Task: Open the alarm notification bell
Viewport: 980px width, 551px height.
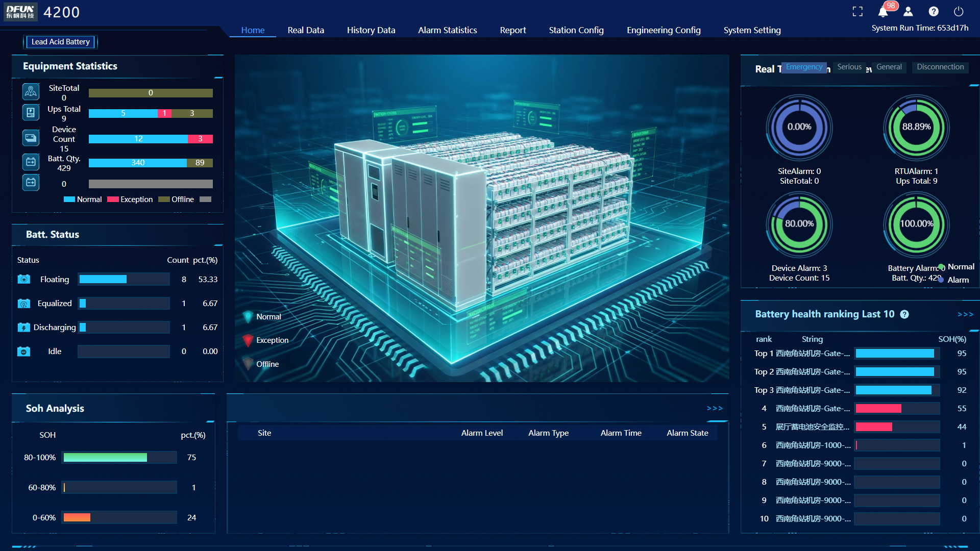Action: 883,12
